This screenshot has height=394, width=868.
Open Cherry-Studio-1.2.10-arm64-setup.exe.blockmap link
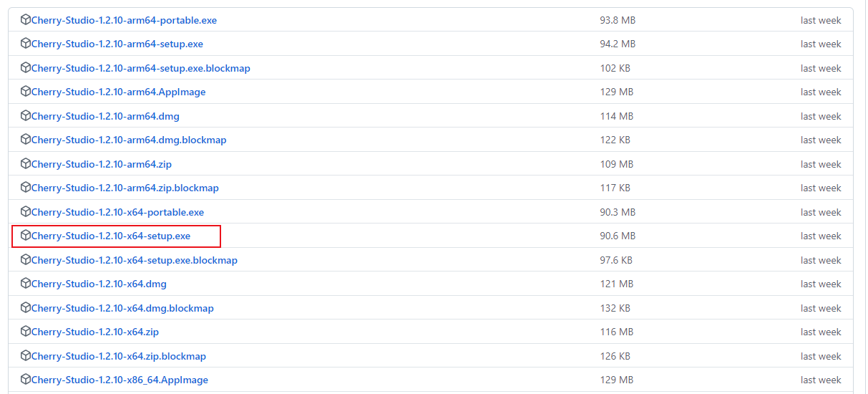coord(141,68)
